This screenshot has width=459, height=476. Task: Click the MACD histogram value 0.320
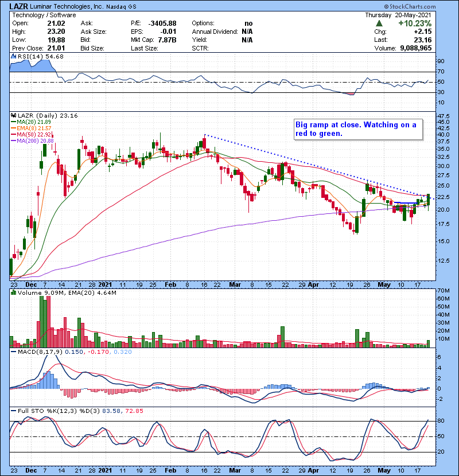coord(123,352)
